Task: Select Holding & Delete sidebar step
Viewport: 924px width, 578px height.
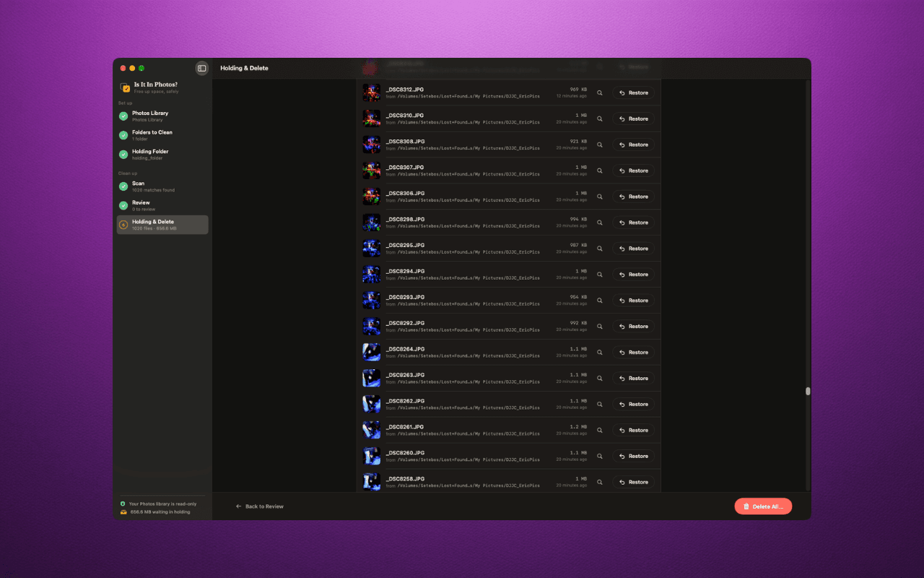Action: pyautogui.click(x=162, y=225)
